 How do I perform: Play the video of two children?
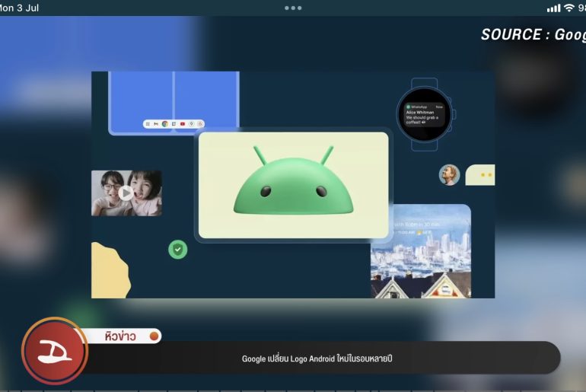126,193
